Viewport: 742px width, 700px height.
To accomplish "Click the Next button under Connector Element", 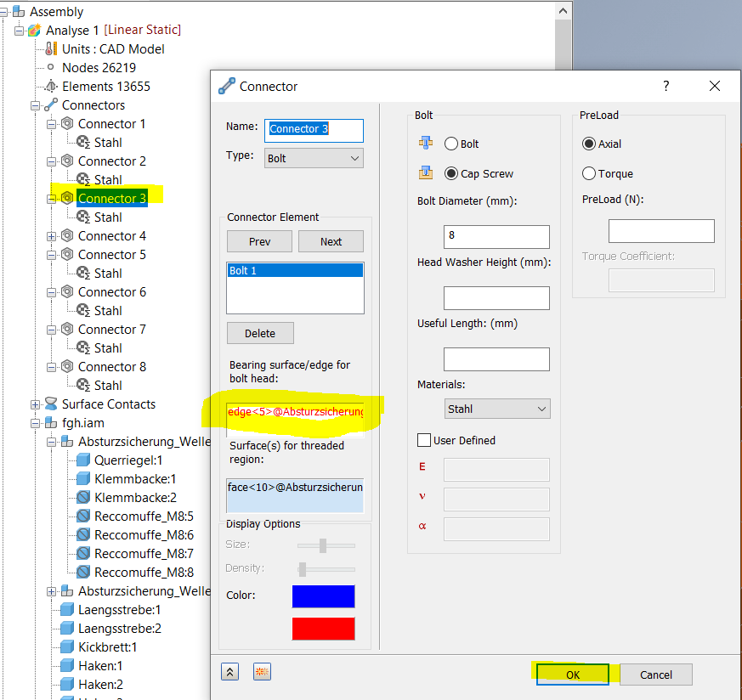I will click(331, 241).
